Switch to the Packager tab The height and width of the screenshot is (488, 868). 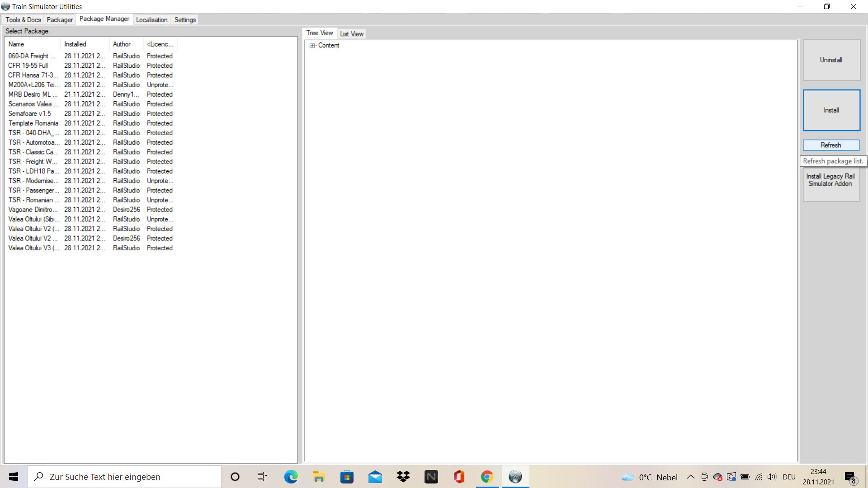click(x=60, y=20)
